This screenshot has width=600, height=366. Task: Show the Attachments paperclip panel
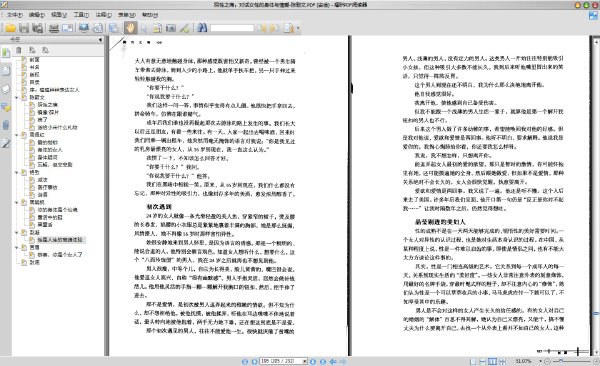(x=6, y=125)
